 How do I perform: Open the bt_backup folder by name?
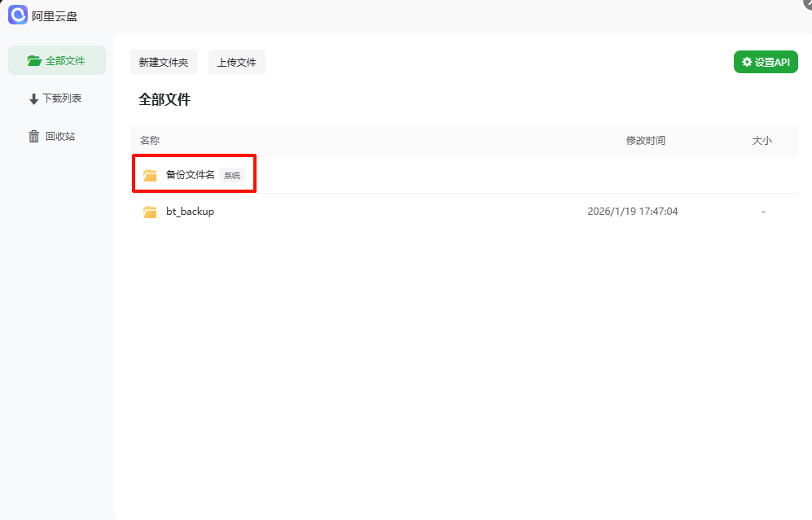[190, 212]
